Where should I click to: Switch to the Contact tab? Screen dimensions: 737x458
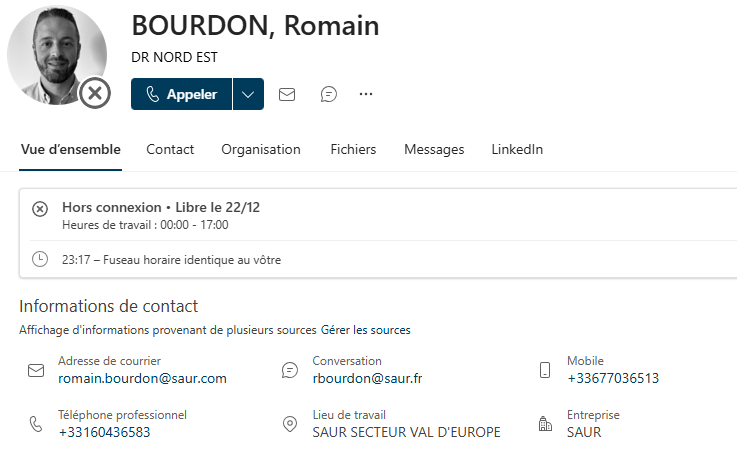170,149
